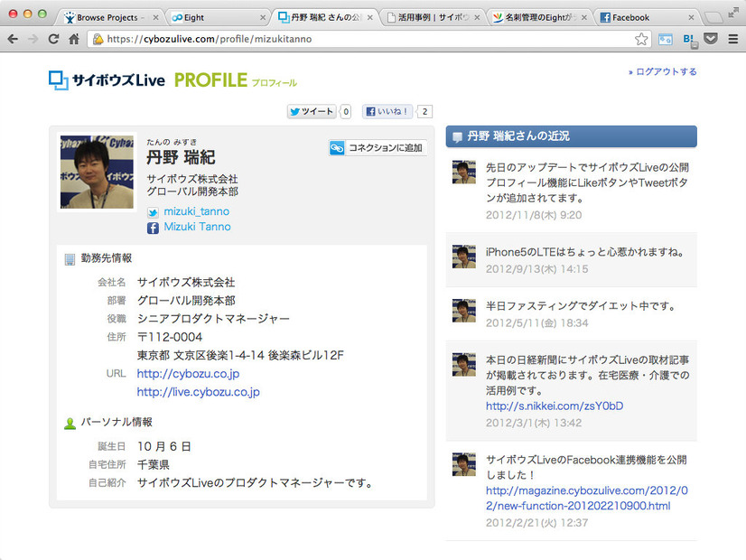Open the Browse Projects tab
746x560 pixels.
coord(106,17)
